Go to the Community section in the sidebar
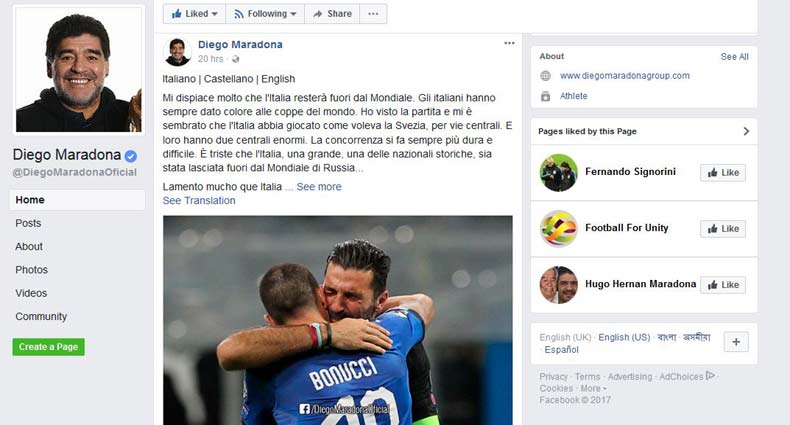The width and height of the screenshot is (790, 425). tap(41, 317)
